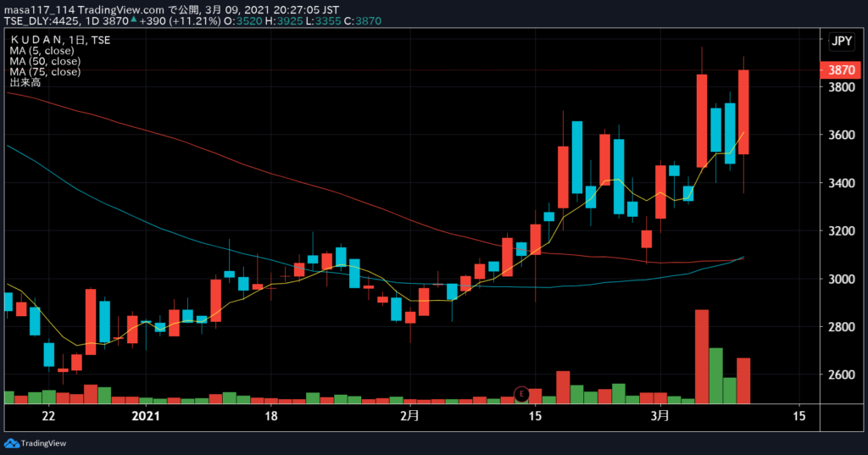Screen dimensions: 868x455
Task: Click the masa117_114 author name
Action: point(39,10)
